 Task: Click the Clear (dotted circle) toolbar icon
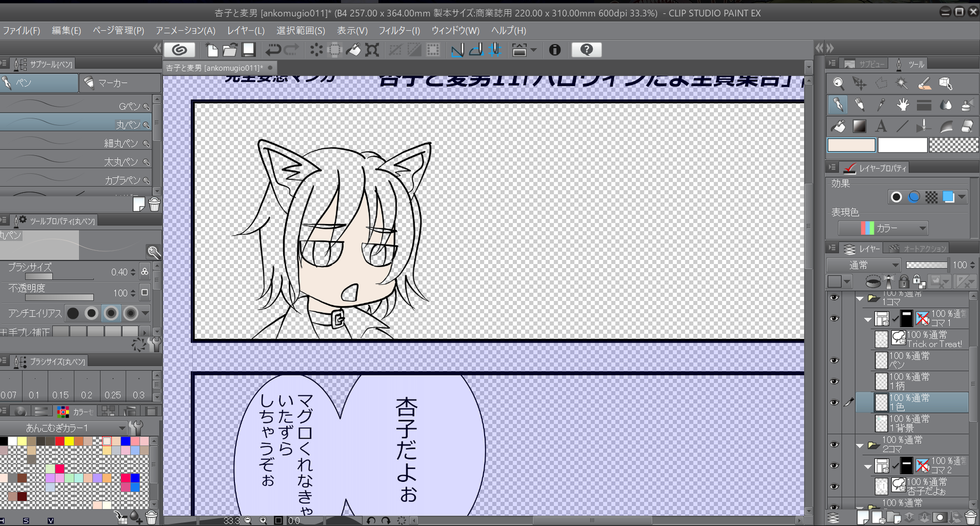[x=317, y=50]
